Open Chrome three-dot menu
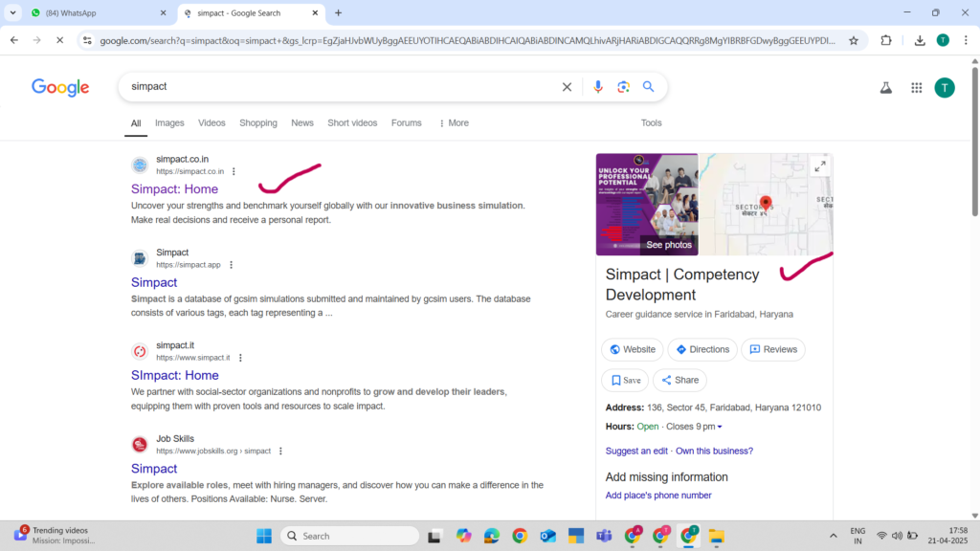This screenshot has width=980, height=551. pos(966,40)
